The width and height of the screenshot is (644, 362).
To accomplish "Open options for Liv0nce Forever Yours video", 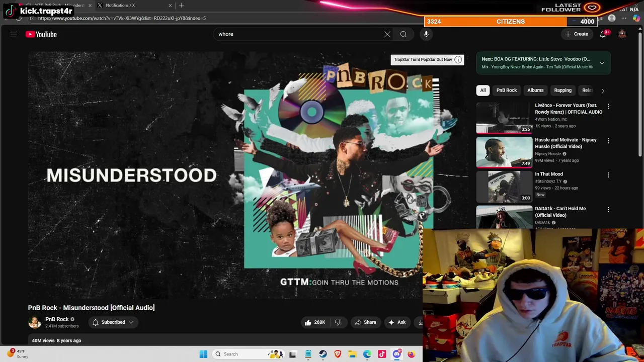I will pos(608,107).
